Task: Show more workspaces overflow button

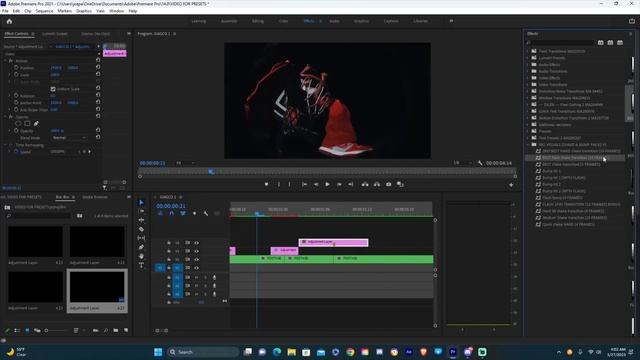Action: coord(451,21)
